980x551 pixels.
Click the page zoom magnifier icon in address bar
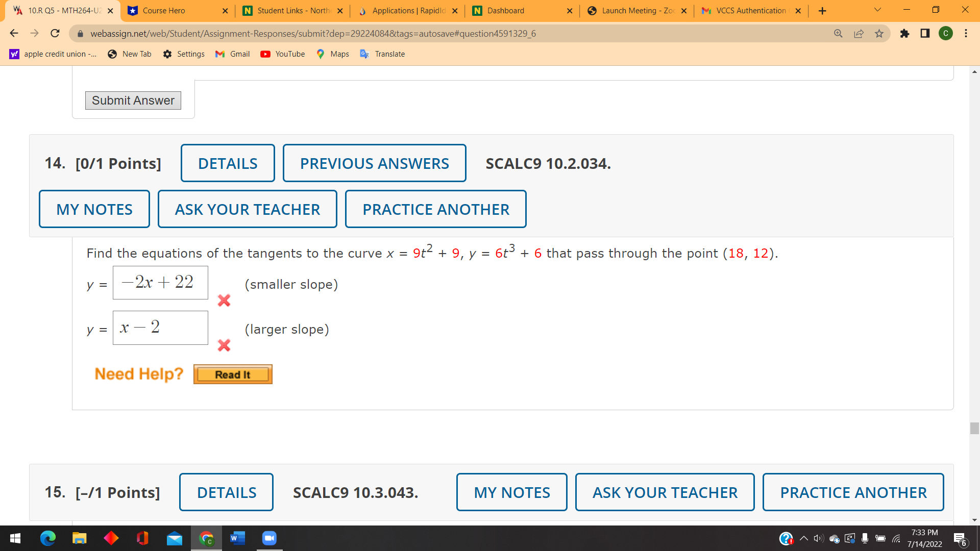click(x=838, y=33)
